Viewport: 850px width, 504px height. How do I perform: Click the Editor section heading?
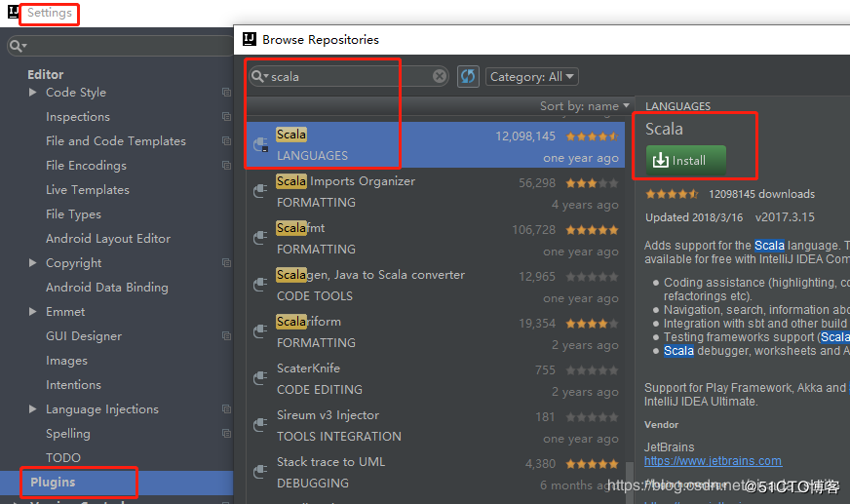[x=46, y=75]
